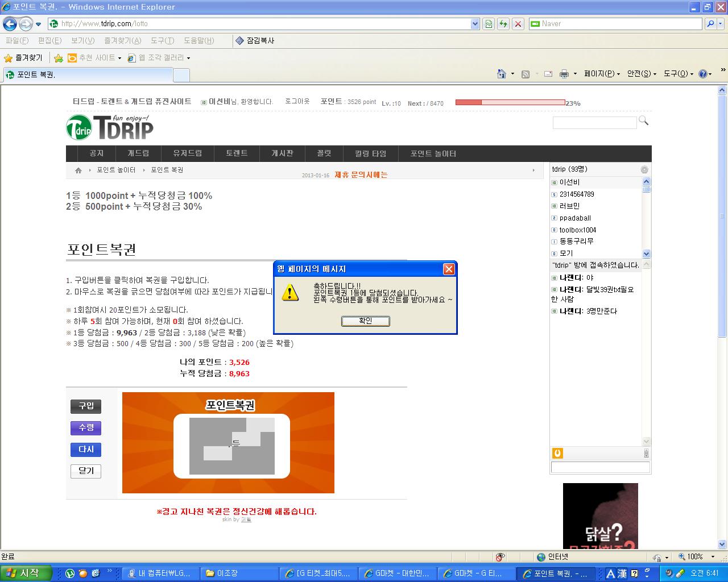
Task: Click the Stop loading red X icon
Action: (x=518, y=24)
